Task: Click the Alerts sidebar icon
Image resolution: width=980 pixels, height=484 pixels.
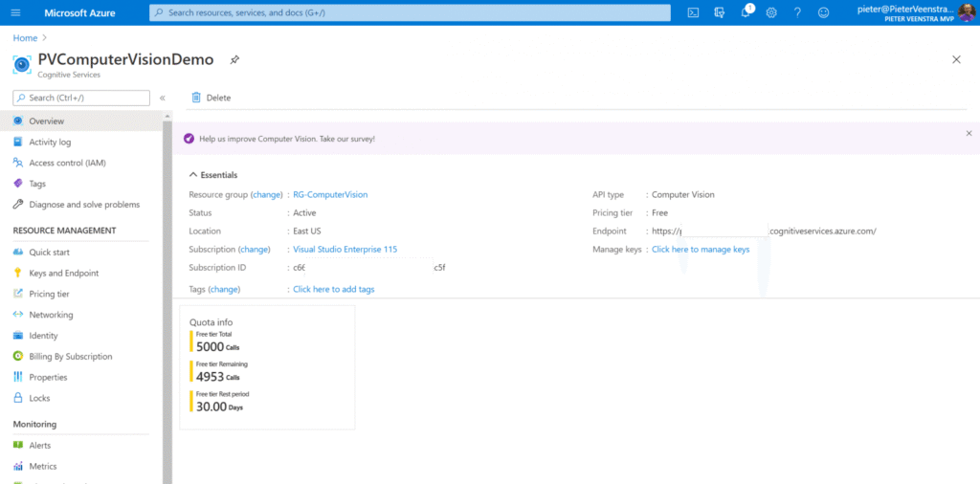Action: coord(18,446)
